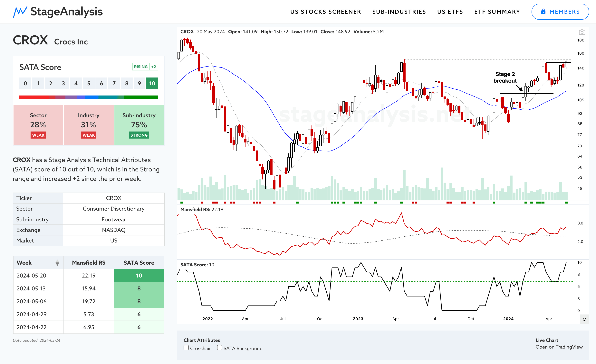This screenshot has height=364, width=596.
Task: Click the RISING +2 badge
Action: coord(145,67)
